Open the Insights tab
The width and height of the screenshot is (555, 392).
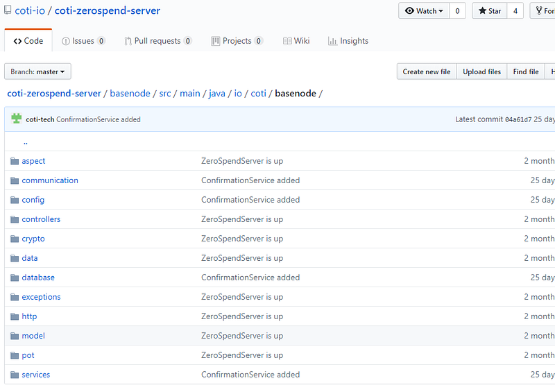348,41
